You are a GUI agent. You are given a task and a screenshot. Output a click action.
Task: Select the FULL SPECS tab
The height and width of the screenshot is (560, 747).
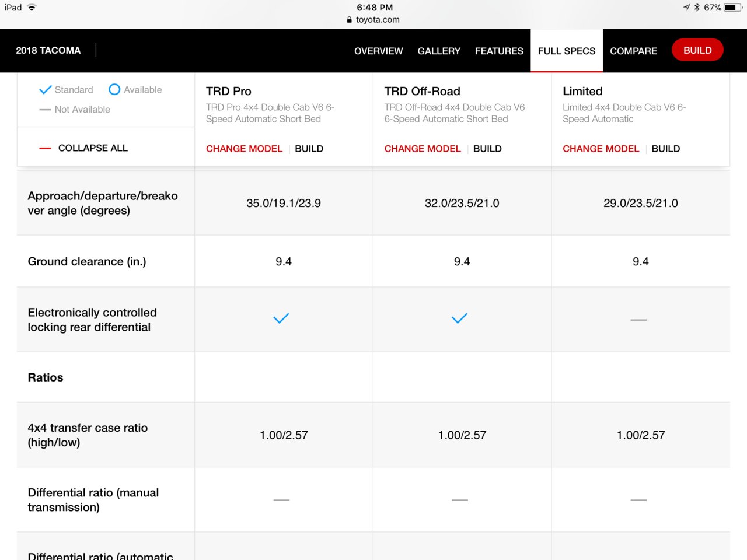tap(567, 51)
